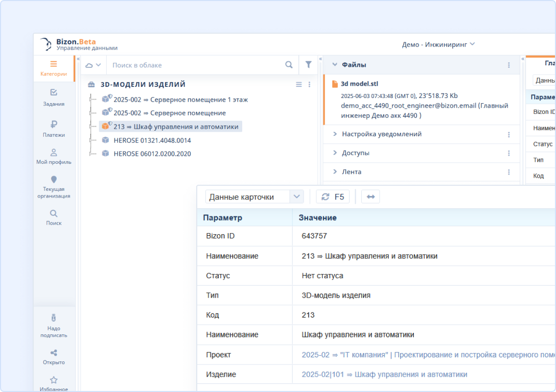The height and width of the screenshot is (392, 556).
Task: Click the Current Organization location pin icon
Action: click(54, 180)
